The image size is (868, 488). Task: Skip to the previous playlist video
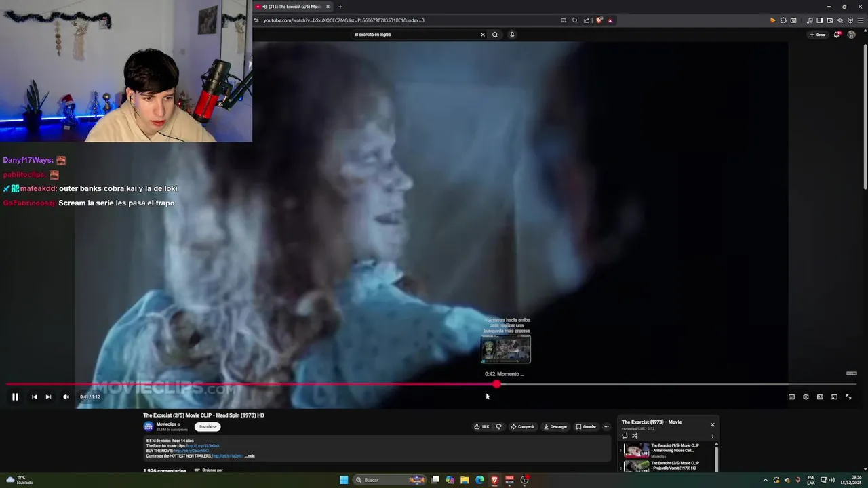pos(34,397)
